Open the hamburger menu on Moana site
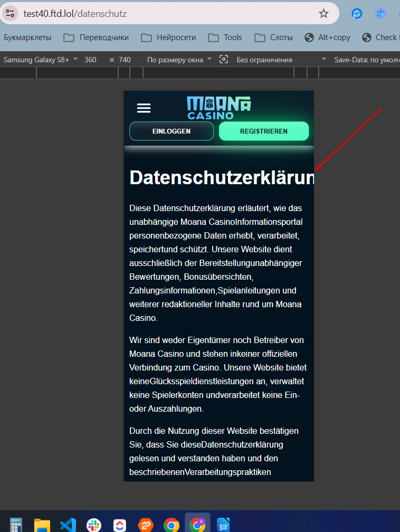Screen dimensions: 400x532 [144, 108]
